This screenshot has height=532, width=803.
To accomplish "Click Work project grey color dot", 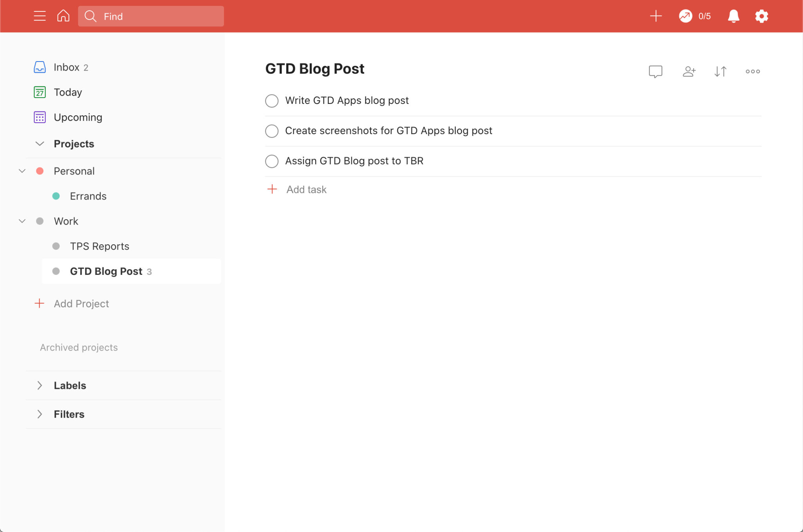I will click(x=40, y=221).
